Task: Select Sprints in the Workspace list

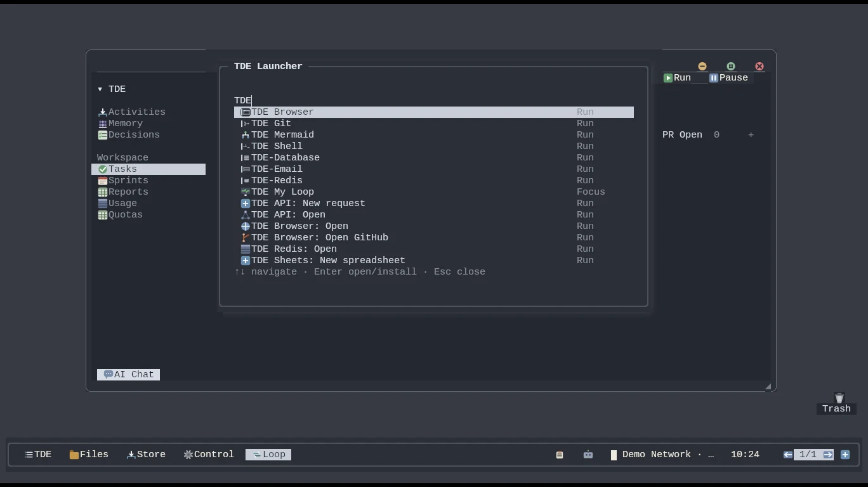Action: [x=148, y=181]
